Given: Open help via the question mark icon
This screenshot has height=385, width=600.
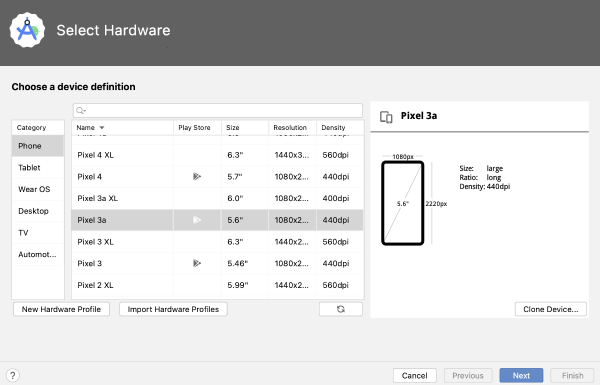Looking at the screenshot, I should (13, 375).
